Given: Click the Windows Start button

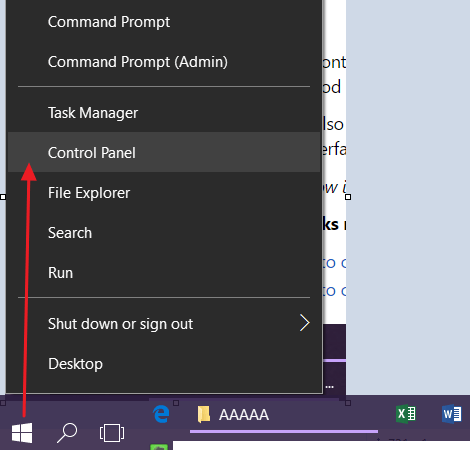Looking at the screenshot, I should (22, 433).
